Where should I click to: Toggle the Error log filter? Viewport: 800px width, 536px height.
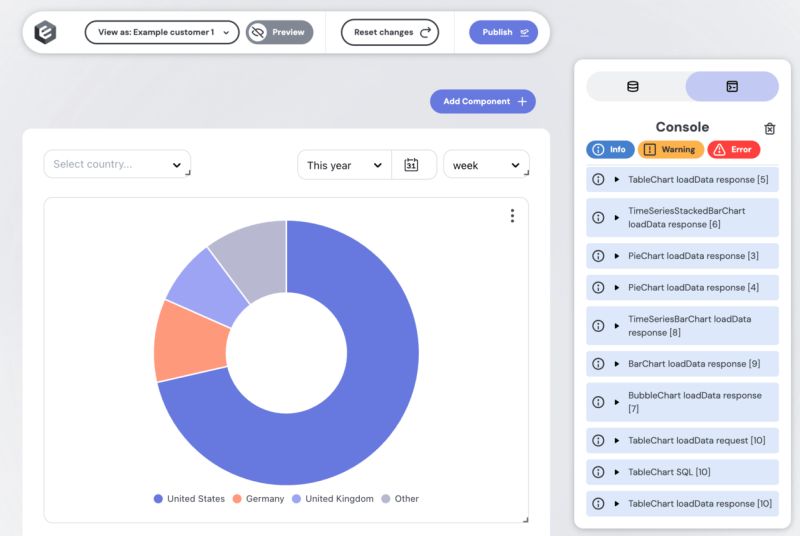pos(734,149)
